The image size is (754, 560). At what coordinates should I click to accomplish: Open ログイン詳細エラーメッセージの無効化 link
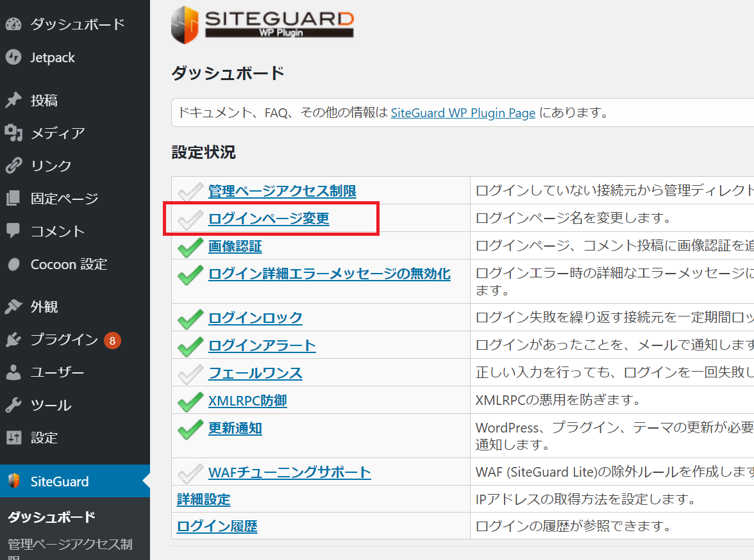pos(330,274)
